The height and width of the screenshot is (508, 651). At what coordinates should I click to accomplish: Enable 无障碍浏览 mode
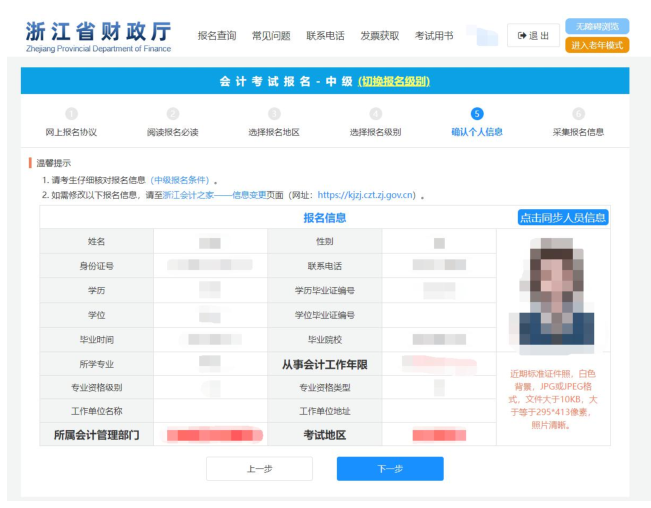[597, 26]
